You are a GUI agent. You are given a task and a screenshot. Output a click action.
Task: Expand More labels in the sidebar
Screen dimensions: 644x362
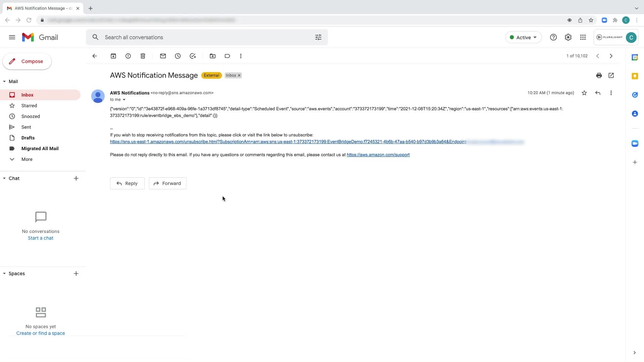pos(27,159)
